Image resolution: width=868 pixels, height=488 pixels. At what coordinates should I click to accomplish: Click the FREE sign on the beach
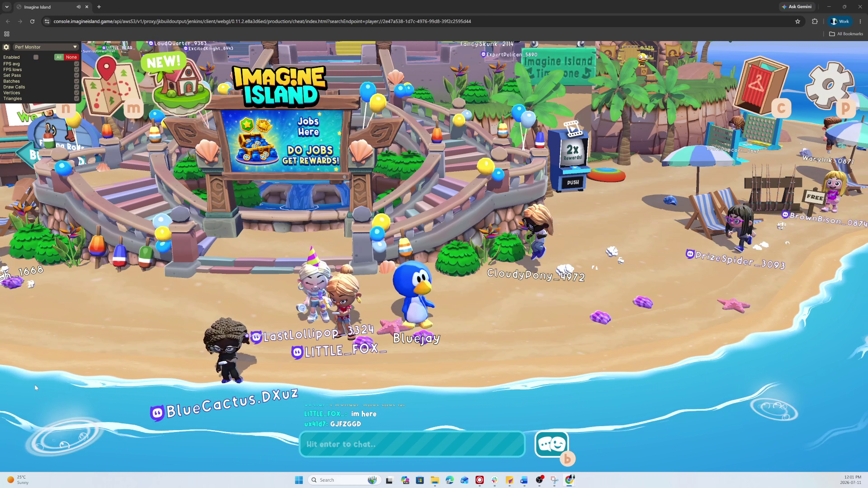(x=815, y=197)
